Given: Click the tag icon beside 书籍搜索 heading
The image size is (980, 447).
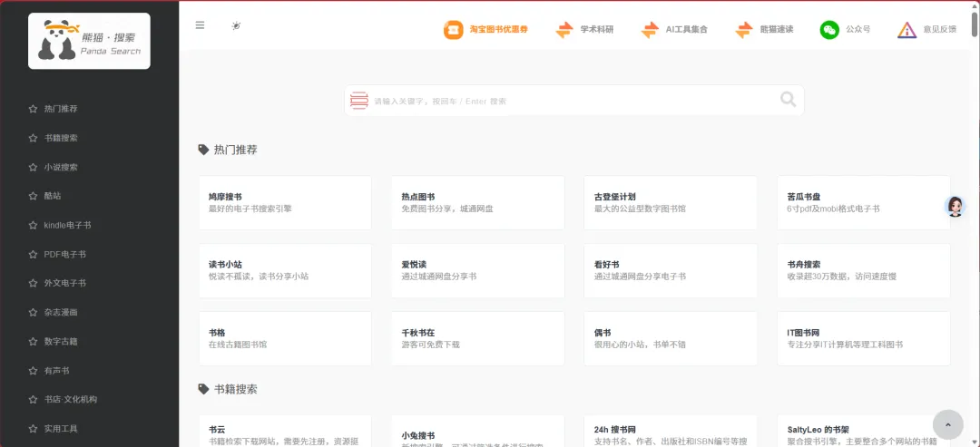Looking at the screenshot, I should (203, 389).
